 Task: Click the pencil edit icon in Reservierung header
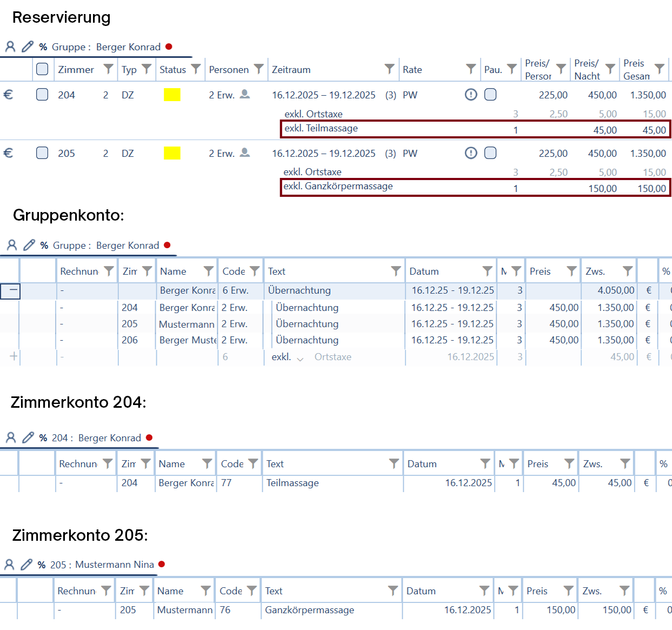pos(28,47)
